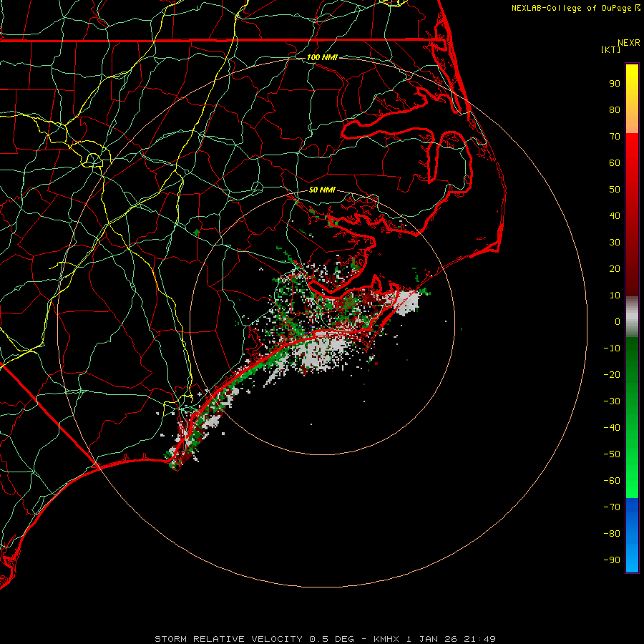The width and height of the screenshot is (644, 644).
Task: Click the -20 value on the velocity scale
Action: click(x=612, y=374)
